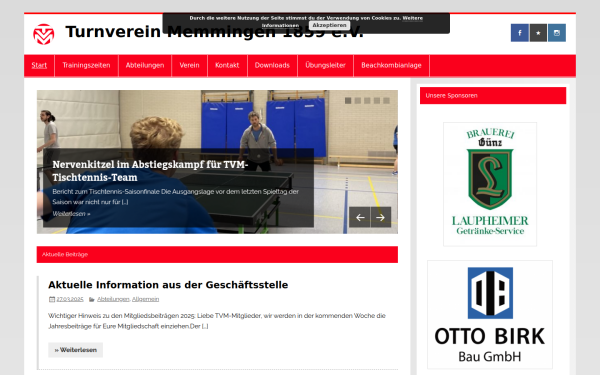
Task: Open Aktuelle Information aus der Geschäftsstelle post
Action: click(x=168, y=285)
